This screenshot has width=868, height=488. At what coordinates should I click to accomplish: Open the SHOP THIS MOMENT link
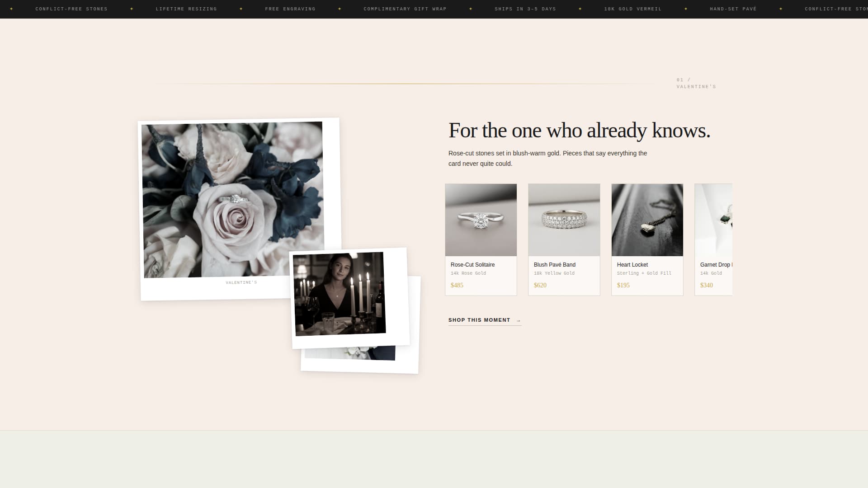pyautogui.click(x=480, y=320)
